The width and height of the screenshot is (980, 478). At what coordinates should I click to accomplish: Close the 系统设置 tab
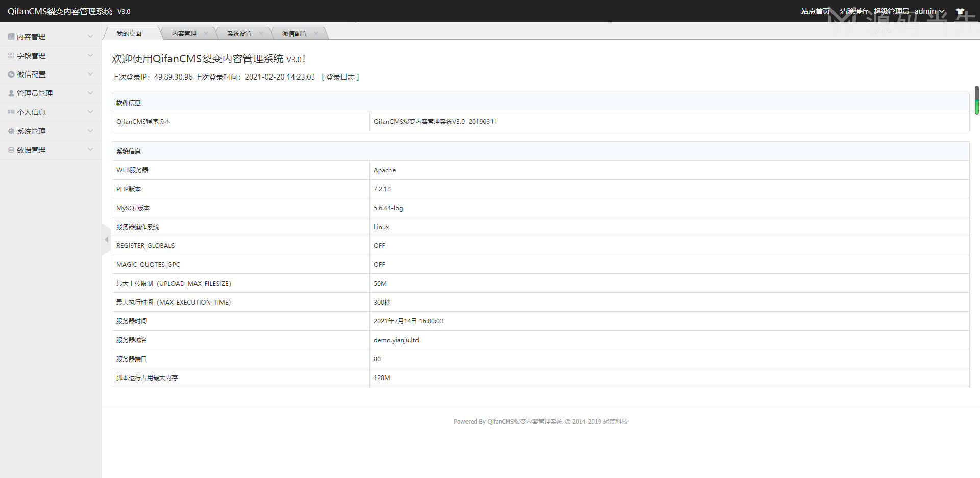coord(261,34)
